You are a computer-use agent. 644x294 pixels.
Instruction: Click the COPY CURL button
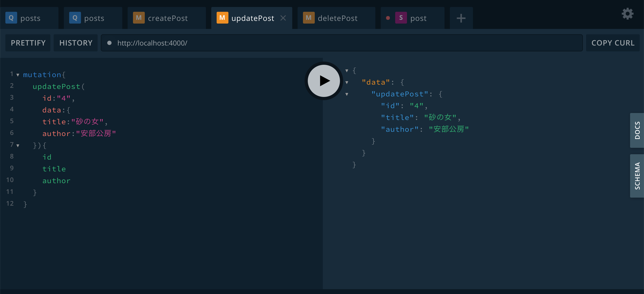click(613, 43)
